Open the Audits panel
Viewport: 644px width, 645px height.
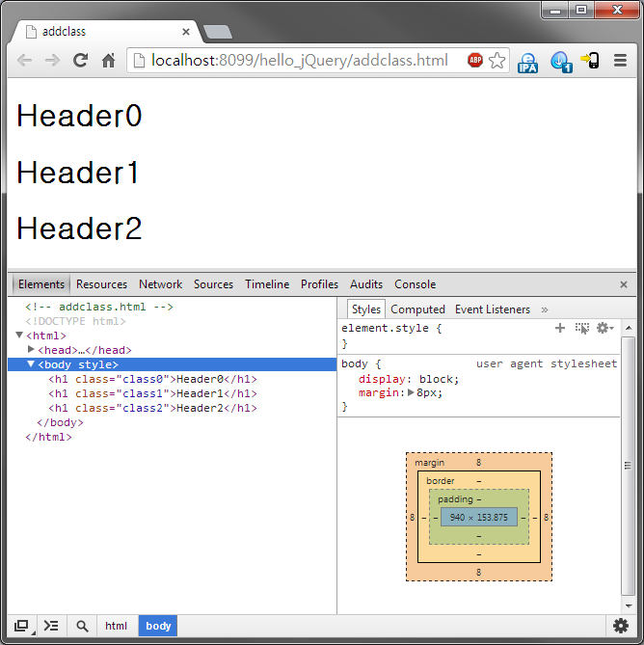click(366, 284)
